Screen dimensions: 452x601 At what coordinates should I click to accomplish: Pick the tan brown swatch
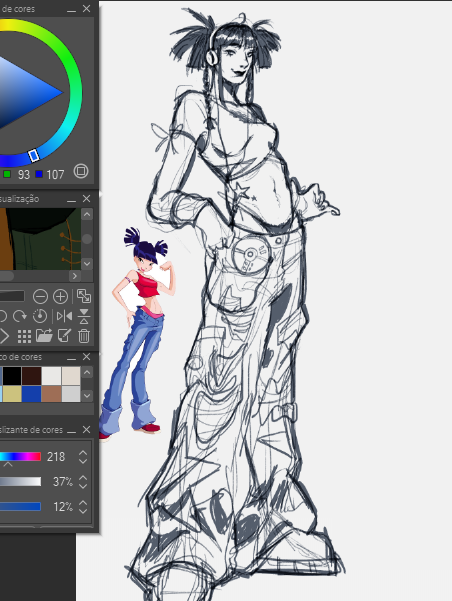[51, 394]
